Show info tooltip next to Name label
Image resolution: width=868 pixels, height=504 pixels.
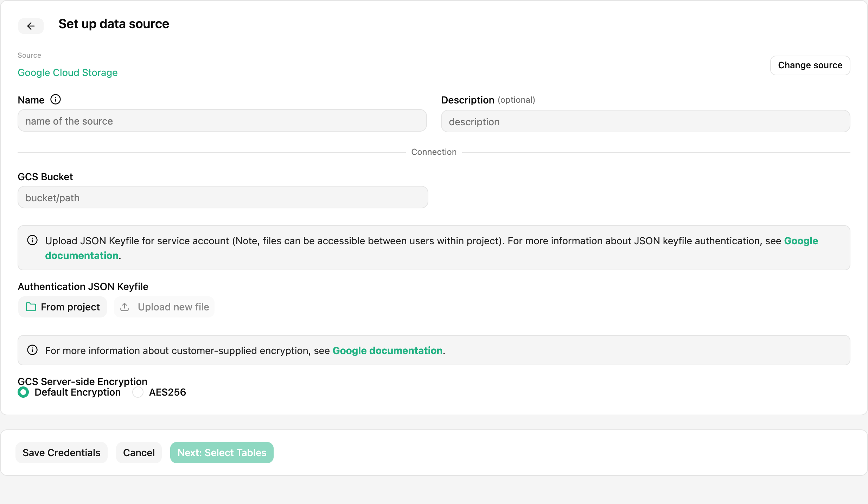(56, 100)
